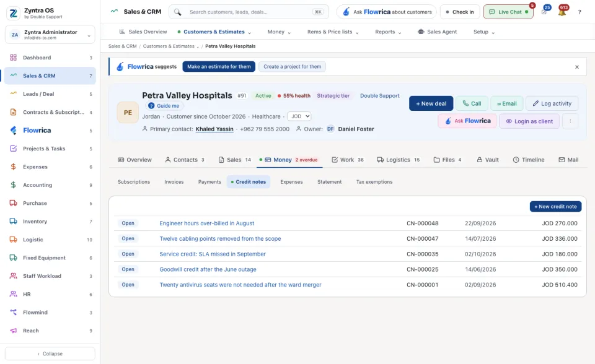Open the Dashboard sidebar icon
595x364 pixels.
13,58
